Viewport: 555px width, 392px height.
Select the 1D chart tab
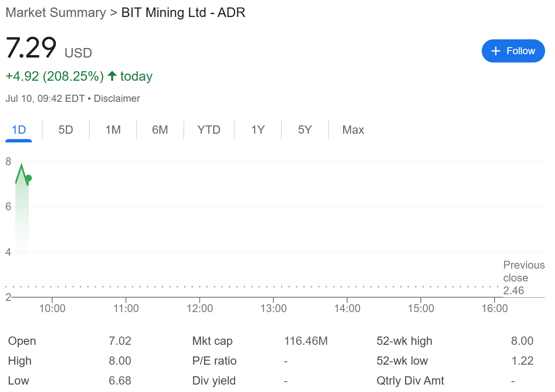click(x=19, y=130)
